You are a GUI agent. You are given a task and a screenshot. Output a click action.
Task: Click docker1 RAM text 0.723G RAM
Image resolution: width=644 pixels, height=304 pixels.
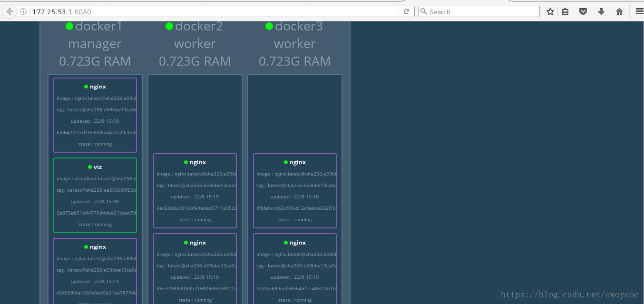pos(95,61)
